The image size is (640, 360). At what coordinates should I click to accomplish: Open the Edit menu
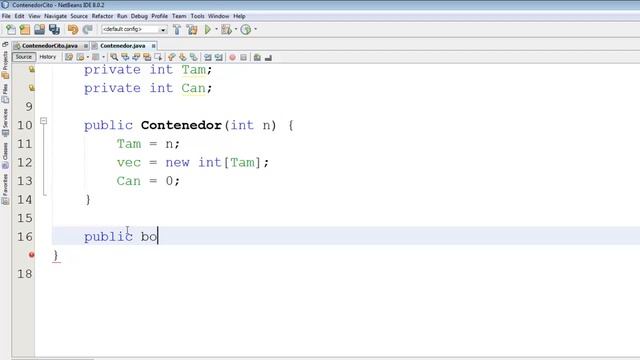pyautogui.click(x=19, y=16)
